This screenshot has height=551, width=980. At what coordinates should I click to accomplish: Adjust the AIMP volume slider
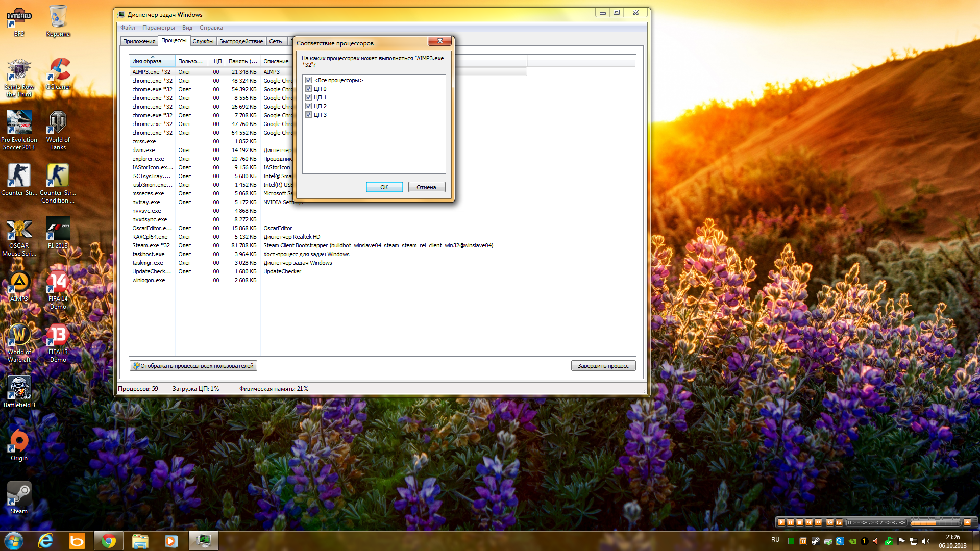point(935,523)
